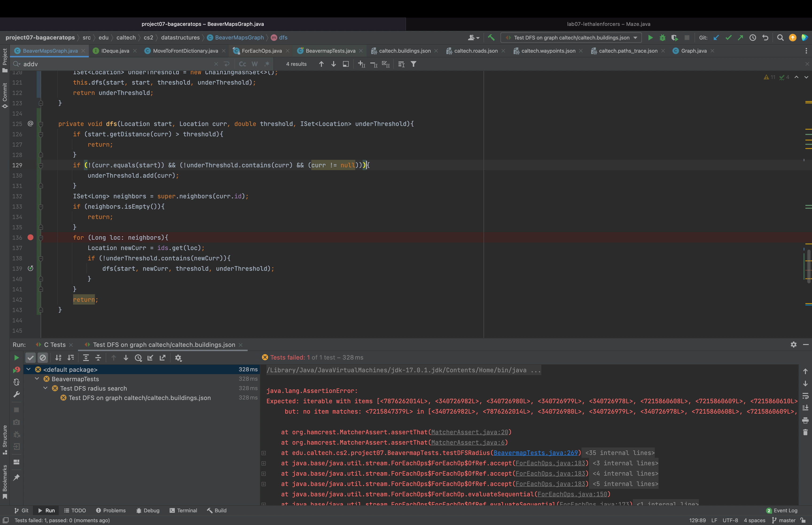Click Show Git history clock icon

coord(753,38)
